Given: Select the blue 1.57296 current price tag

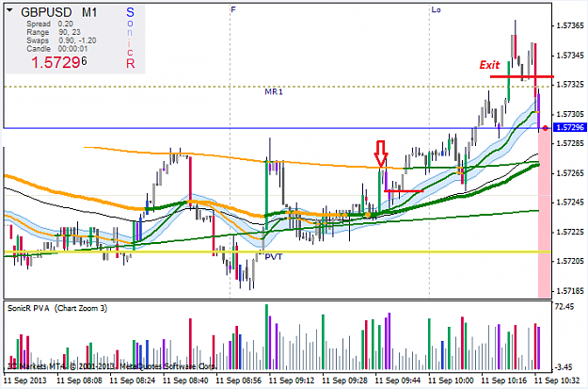Looking at the screenshot, I should click(570, 128).
